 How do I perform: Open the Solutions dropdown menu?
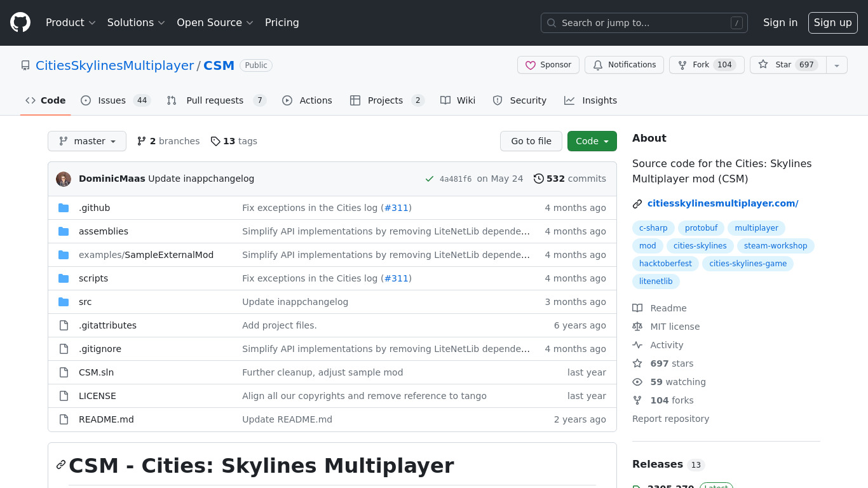point(136,23)
